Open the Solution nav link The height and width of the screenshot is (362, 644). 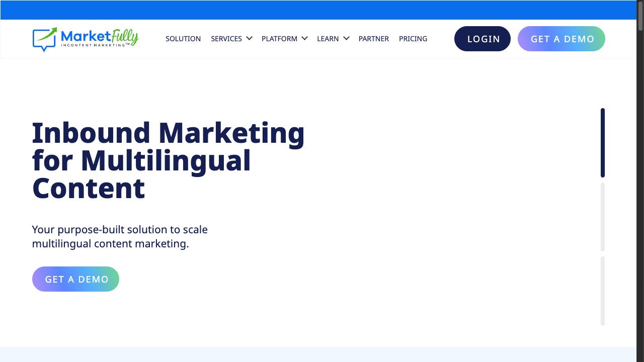(x=183, y=39)
